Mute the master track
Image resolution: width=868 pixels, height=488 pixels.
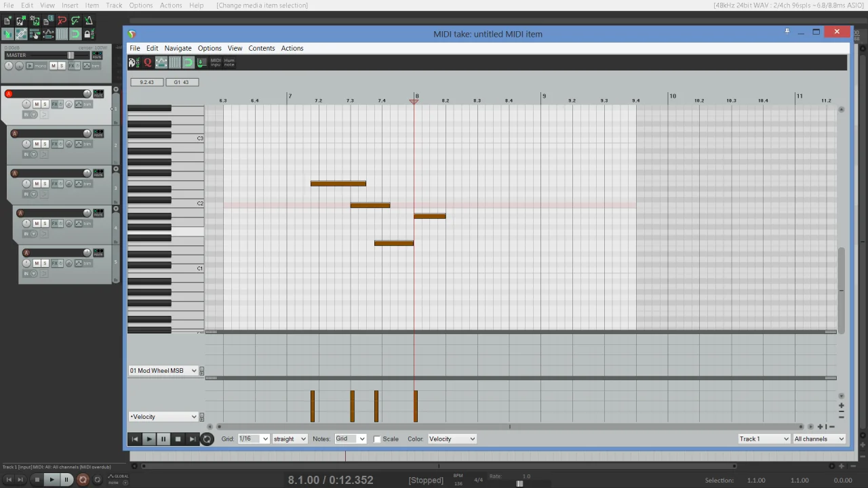tap(54, 66)
